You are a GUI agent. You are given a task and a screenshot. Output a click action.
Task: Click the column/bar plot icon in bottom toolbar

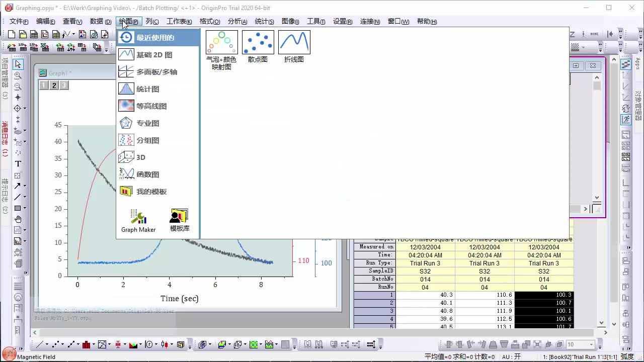[x=87, y=344]
